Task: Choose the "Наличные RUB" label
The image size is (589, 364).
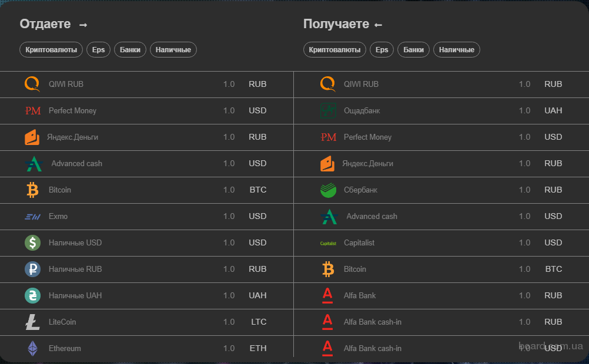Action: coord(75,269)
